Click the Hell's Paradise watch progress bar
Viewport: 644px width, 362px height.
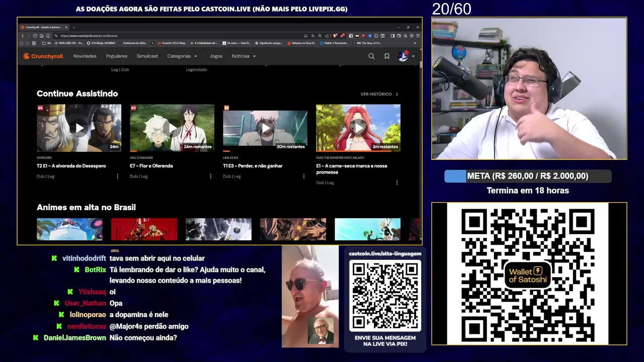point(172,151)
